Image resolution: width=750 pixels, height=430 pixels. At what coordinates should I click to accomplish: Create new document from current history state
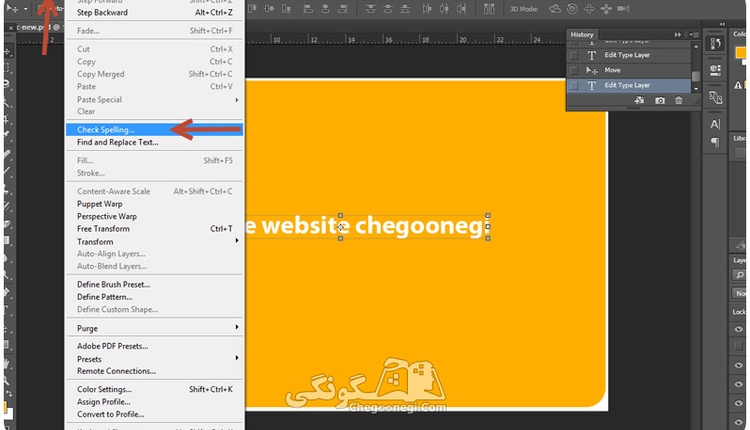point(639,100)
